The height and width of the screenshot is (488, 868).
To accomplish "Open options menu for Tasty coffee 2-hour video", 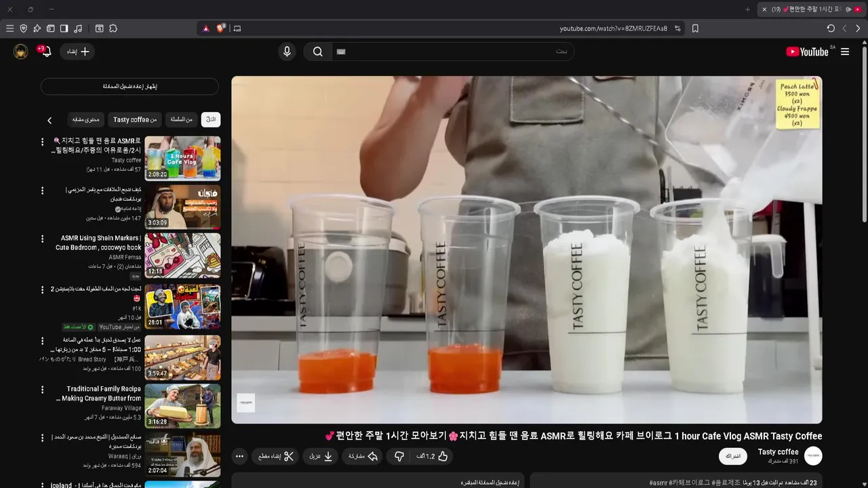I will pos(42,142).
